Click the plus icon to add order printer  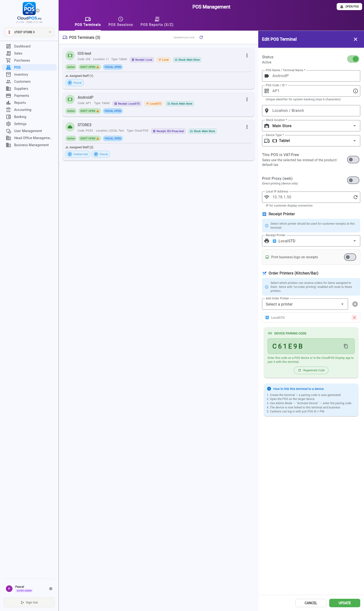pos(355,304)
